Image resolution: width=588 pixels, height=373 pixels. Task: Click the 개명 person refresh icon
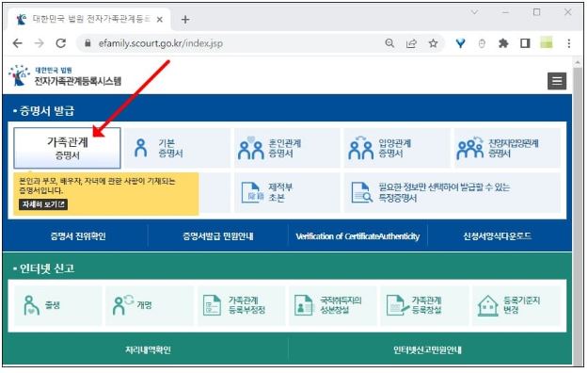click(x=123, y=305)
